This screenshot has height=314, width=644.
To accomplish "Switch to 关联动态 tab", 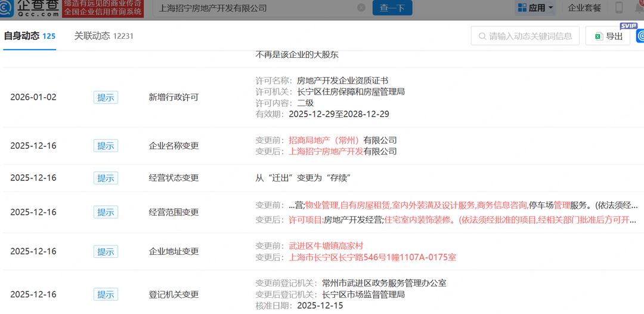I will (x=104, y=36).
